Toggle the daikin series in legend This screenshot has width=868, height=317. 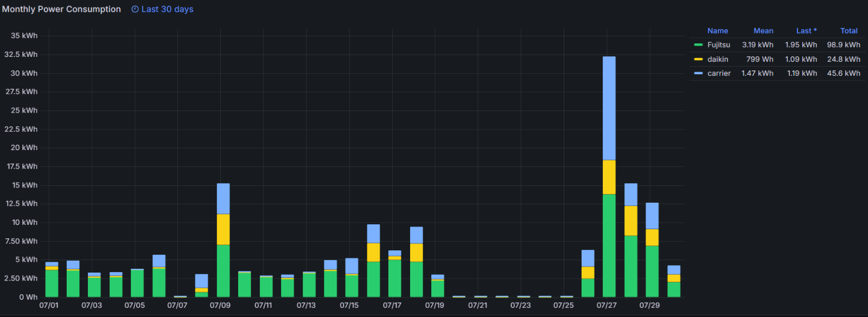[x=718, y=59]
